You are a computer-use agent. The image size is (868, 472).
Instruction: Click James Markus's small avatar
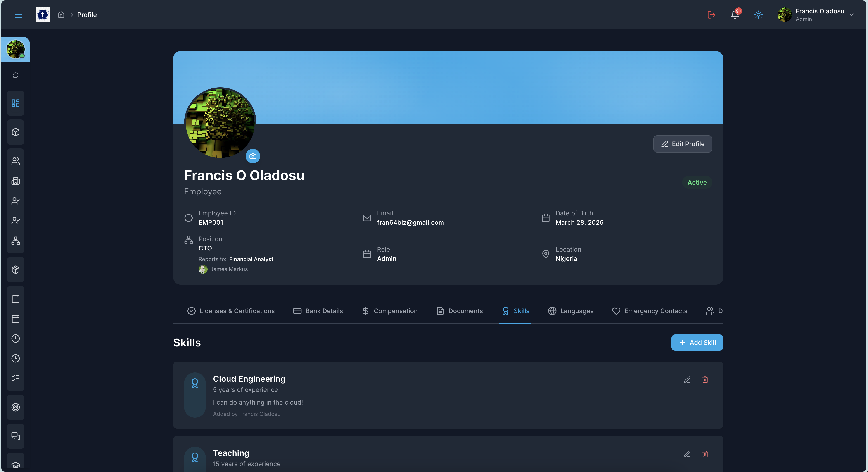click(203, 269)
